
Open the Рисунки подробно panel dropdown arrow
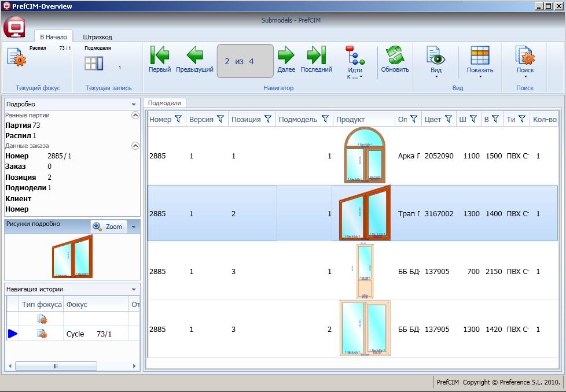[x=134, y=227]
